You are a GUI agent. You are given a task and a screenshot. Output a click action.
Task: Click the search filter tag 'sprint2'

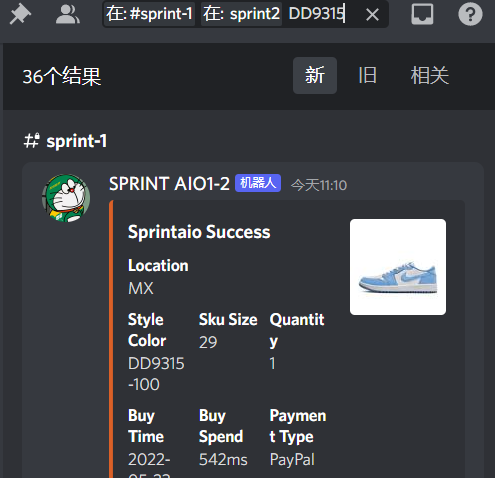point(241,14)
